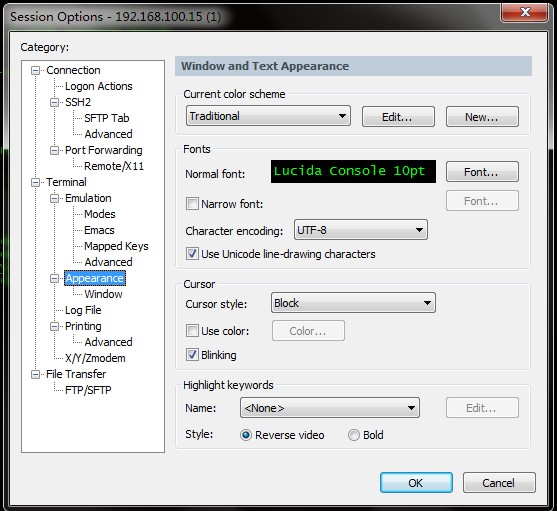Enable the cursor Use color checkbox
The height and width of the screenshot is (511, 557).
[192, 331]
